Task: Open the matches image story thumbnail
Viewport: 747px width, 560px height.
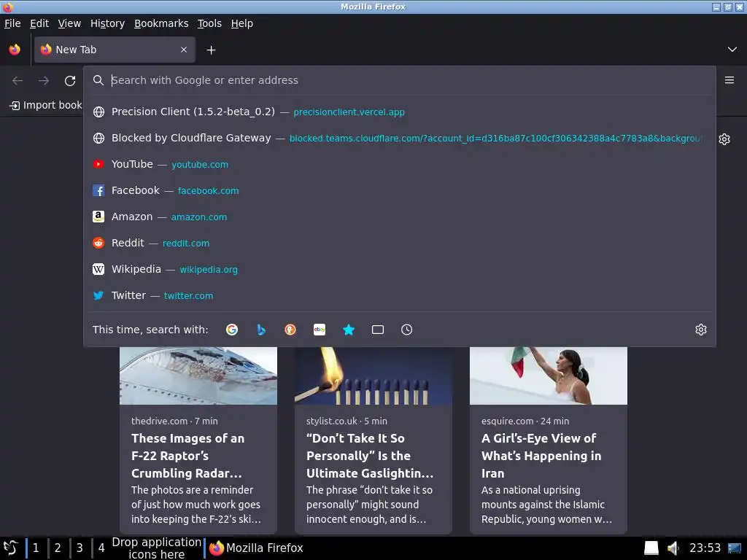Action: point(373,376)
